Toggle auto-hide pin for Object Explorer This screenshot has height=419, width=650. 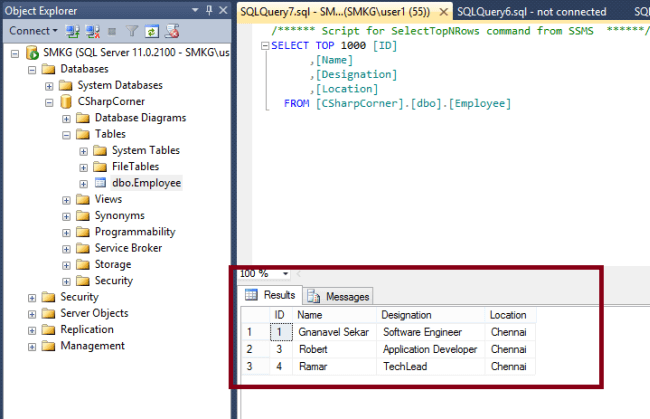[209, 10]
